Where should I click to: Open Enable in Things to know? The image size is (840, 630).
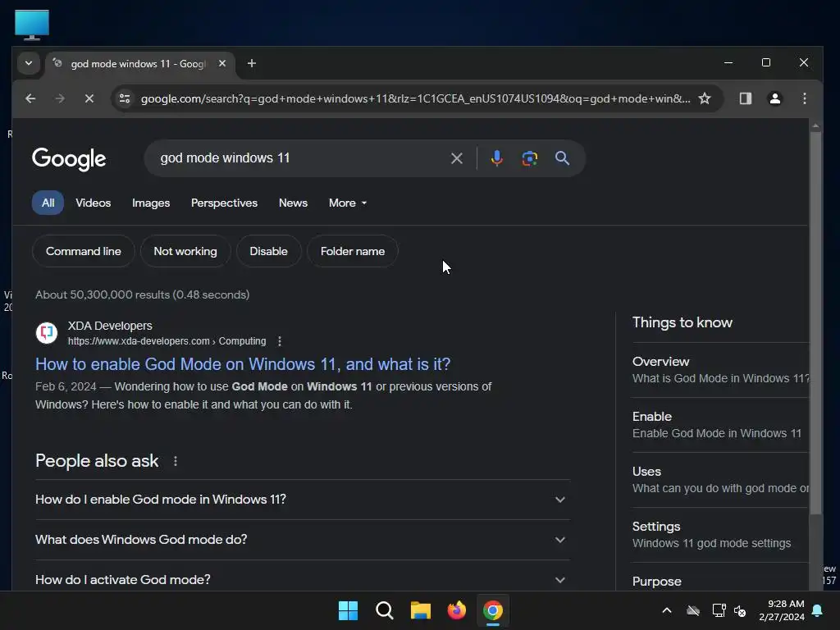(x=720, y=425)
